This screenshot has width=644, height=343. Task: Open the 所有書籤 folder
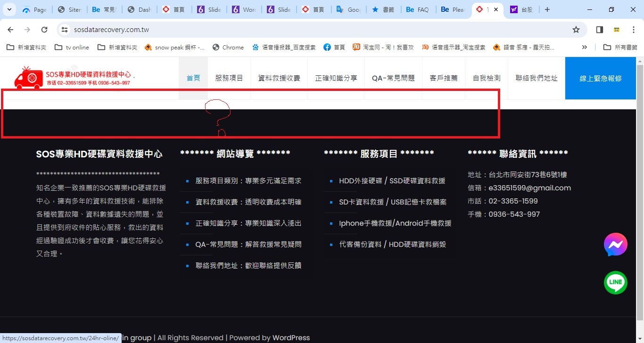[x=620, y=47]
